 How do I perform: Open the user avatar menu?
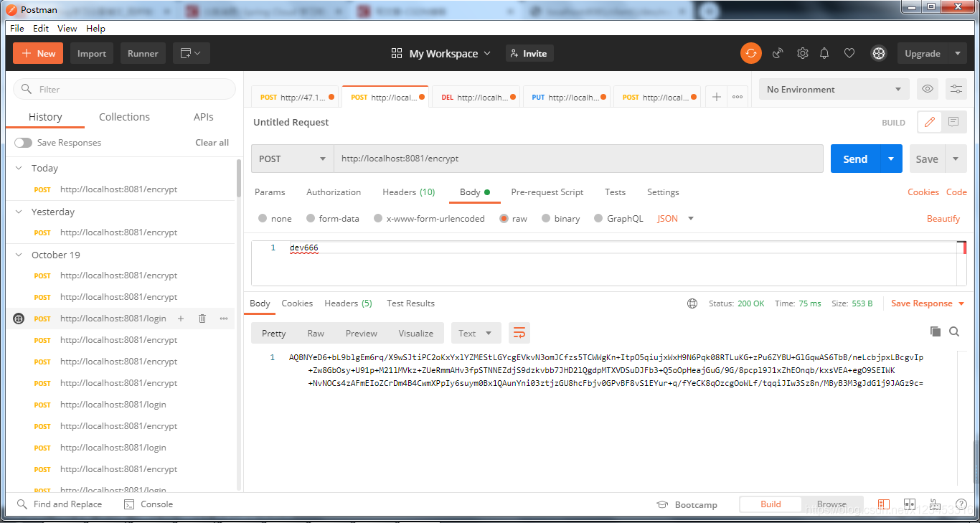[x=878, y=53]
